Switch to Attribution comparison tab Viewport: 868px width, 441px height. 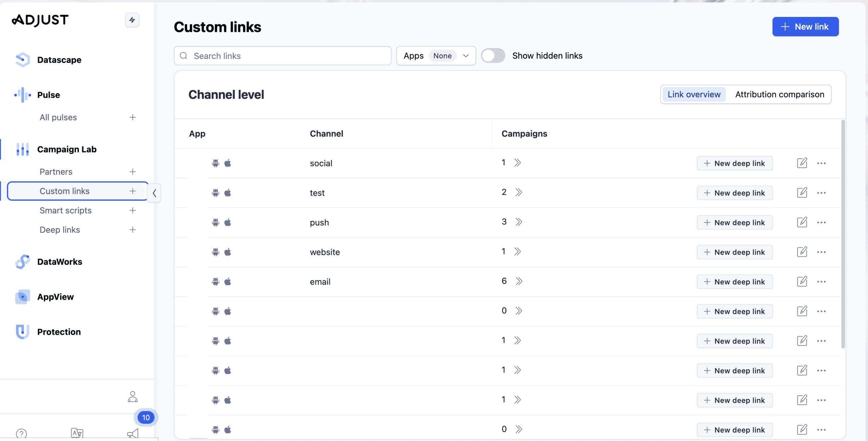(x=780, y=94)
